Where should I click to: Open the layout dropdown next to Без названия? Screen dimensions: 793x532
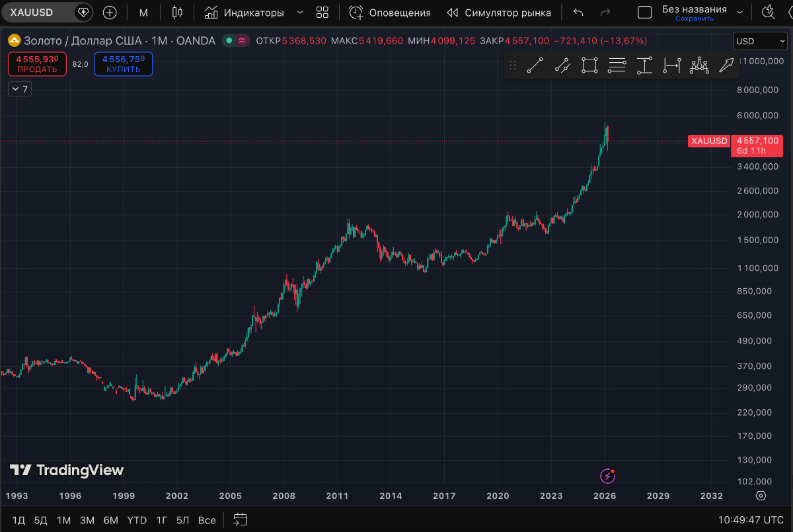[738, 12]
